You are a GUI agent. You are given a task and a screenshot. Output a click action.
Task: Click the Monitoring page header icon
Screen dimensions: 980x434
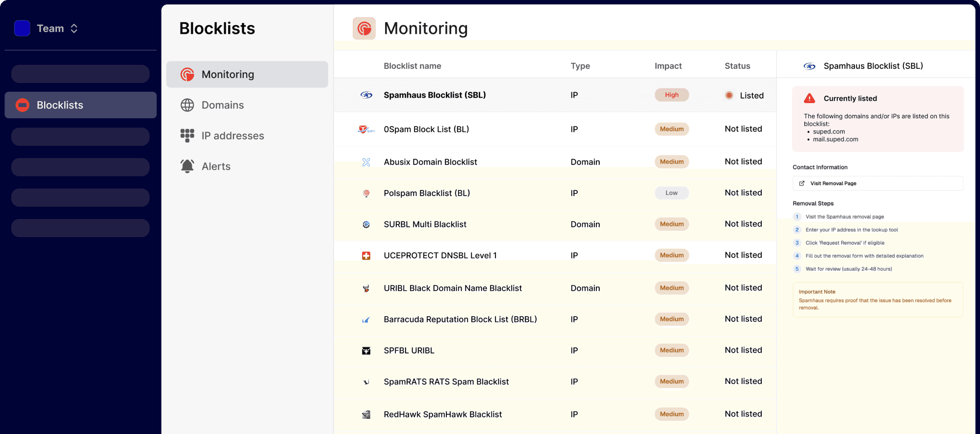pyautogui.click(x=364, y=28)
